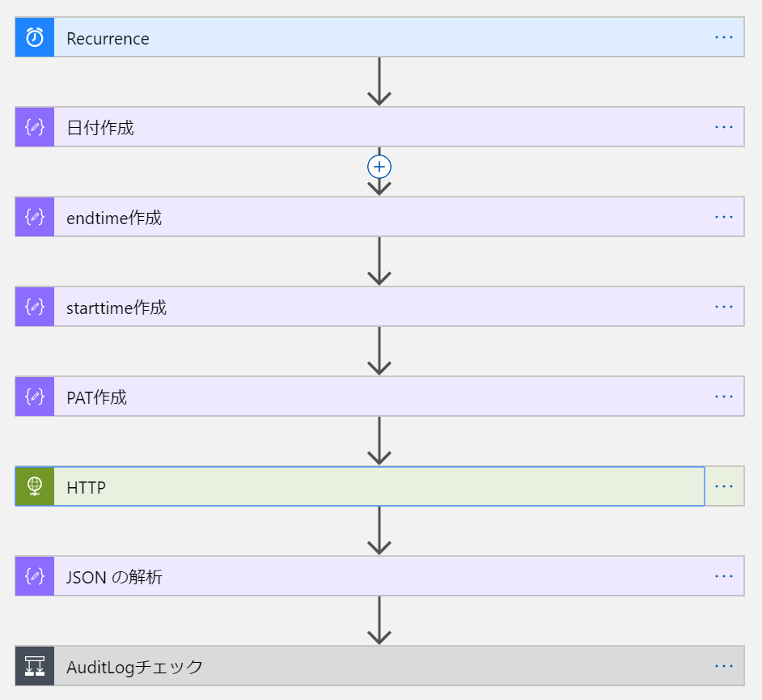This screenshot has height=700, width=762.
Task: Click the JSON の解析 action icon
Action: click(x=35, y=576)
